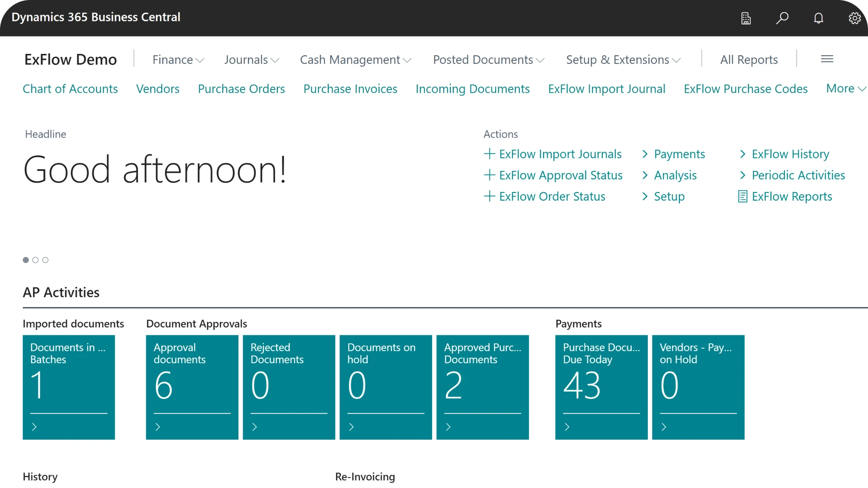This screenshot has height=488, width=868.
Task: Open the hamburger menu next to All Reports
Action: pyautogui.click(x=827, y=59)
